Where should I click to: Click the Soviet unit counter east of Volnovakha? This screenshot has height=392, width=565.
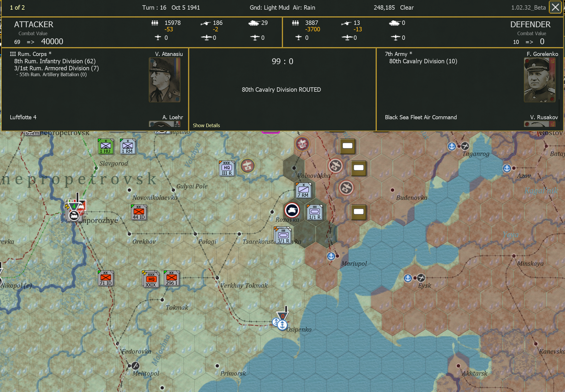[359, 168]
